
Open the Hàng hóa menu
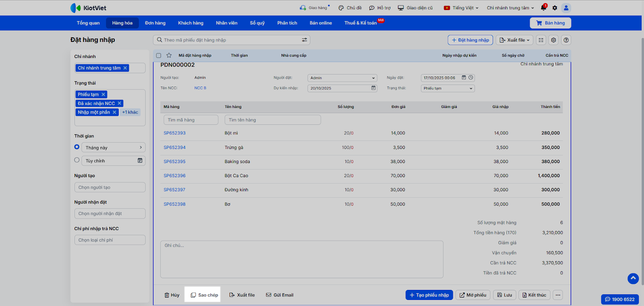(122, 23)
